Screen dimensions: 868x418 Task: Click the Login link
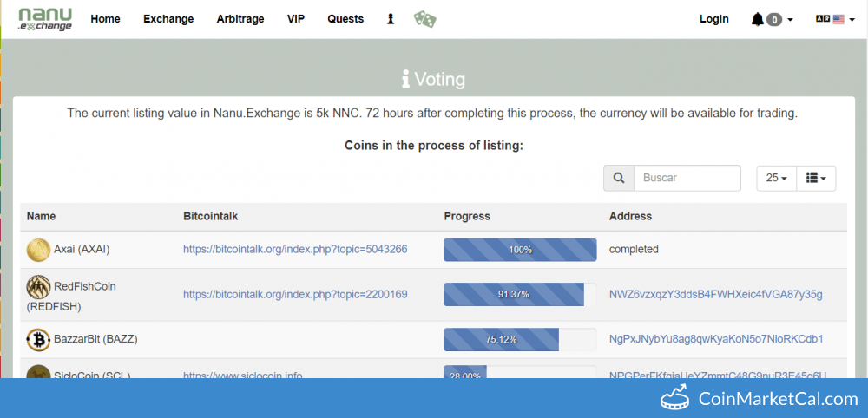(x=714, y=19)
